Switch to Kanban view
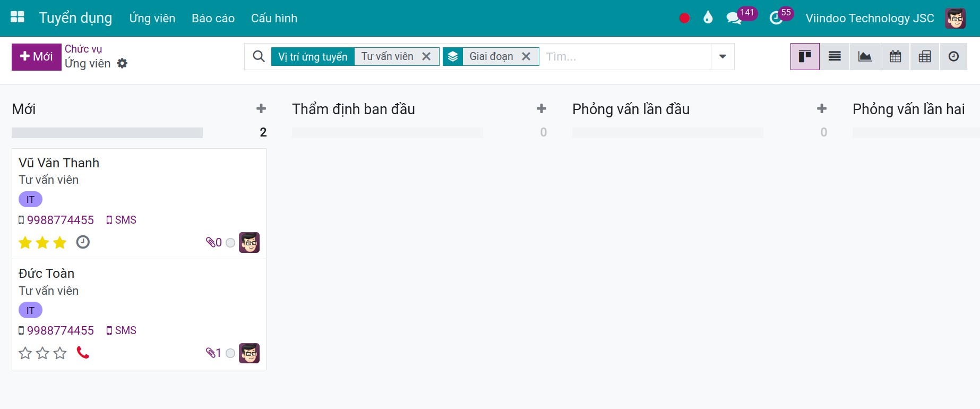Screen dimensions: 980x409 [x=805, y=56]
